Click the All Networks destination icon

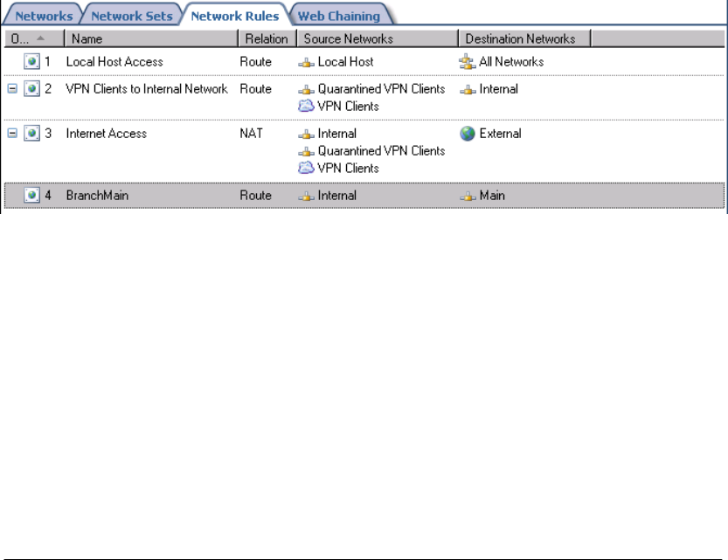tap(468, 62)
